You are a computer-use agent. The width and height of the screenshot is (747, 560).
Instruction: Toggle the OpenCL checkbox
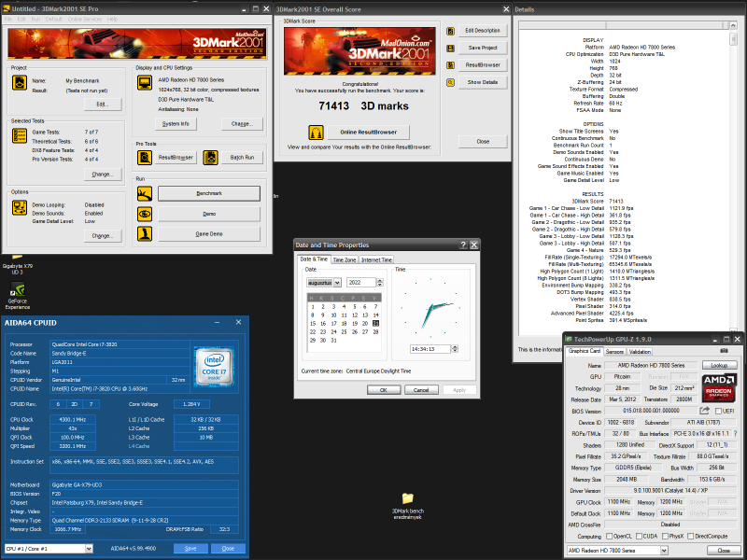pyautogui.click(x=609, y=536)
